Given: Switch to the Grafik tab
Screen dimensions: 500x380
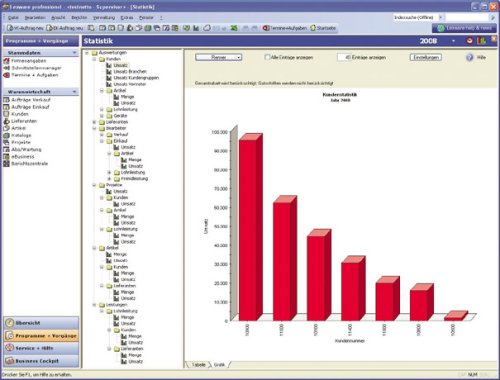Looking at the screenshot, I should (219, 365).
